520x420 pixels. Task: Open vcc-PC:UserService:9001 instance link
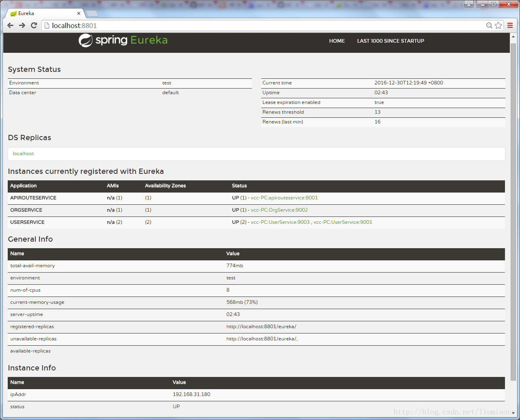(343, 222)
